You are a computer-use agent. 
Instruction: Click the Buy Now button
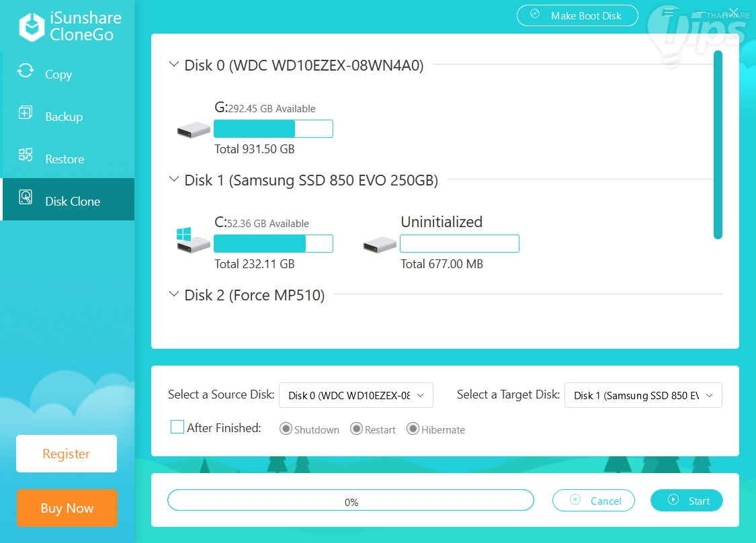tap(67, 508)
